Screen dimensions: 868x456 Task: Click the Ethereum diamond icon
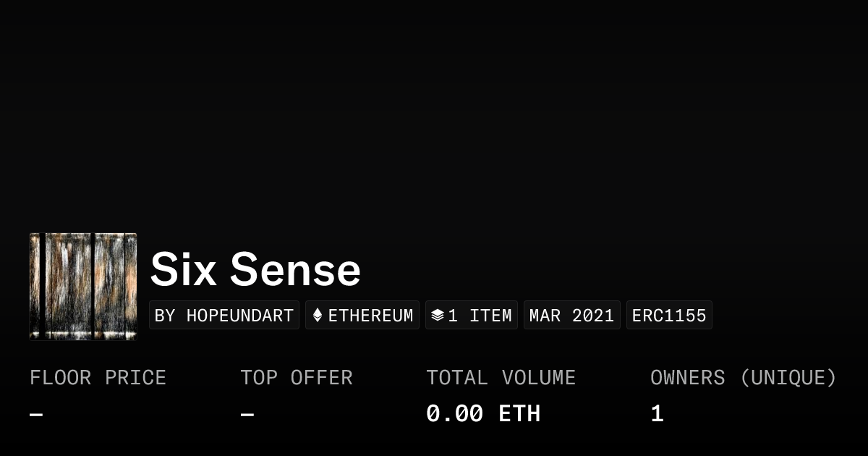(x=318, y=316)
